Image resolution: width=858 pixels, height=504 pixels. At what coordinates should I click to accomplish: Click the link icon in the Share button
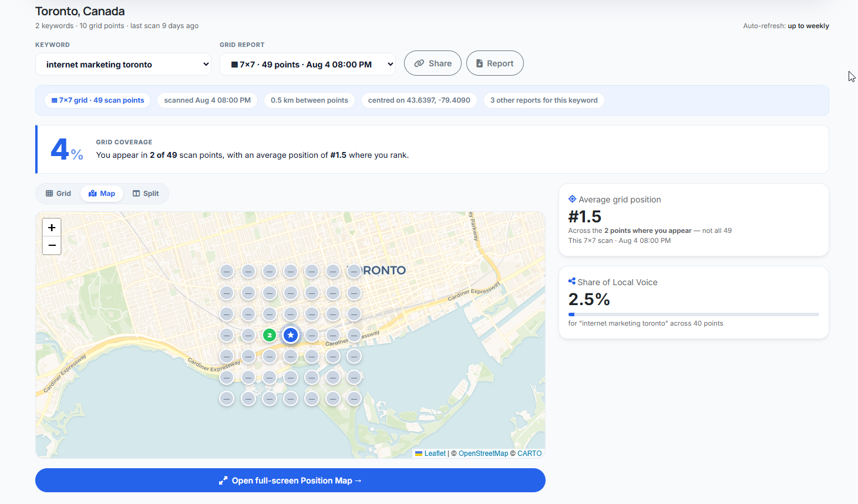point(419,63)
